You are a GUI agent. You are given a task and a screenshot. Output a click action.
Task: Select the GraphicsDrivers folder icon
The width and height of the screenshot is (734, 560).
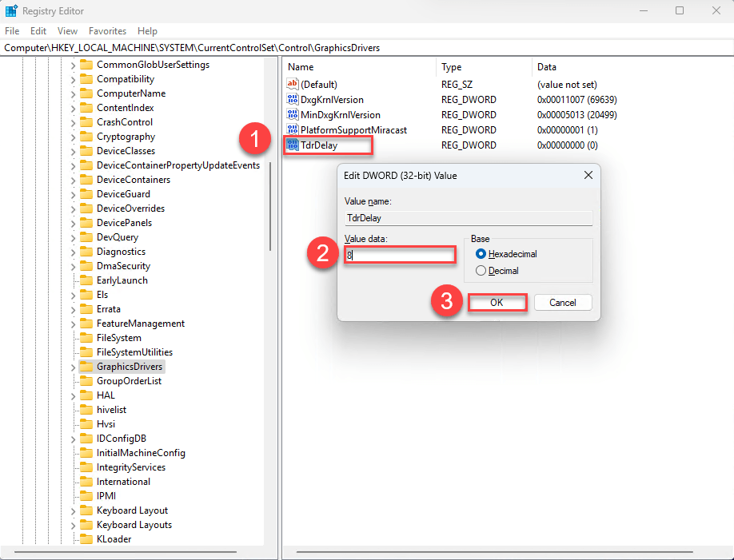[x=86, y=367]
